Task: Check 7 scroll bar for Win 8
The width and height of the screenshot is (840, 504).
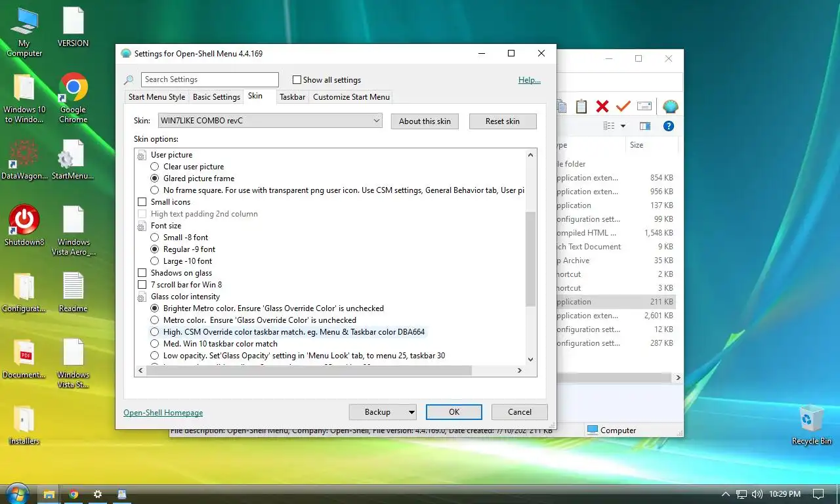Action: (x=142, y=285)
